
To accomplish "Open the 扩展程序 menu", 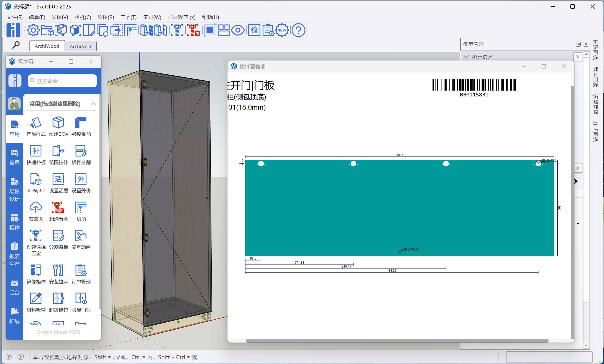I will (181, 17).
